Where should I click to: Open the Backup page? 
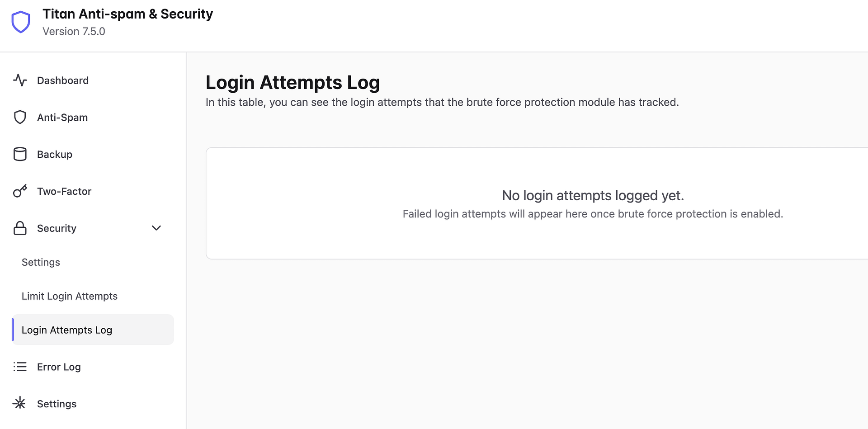[55, 155]
